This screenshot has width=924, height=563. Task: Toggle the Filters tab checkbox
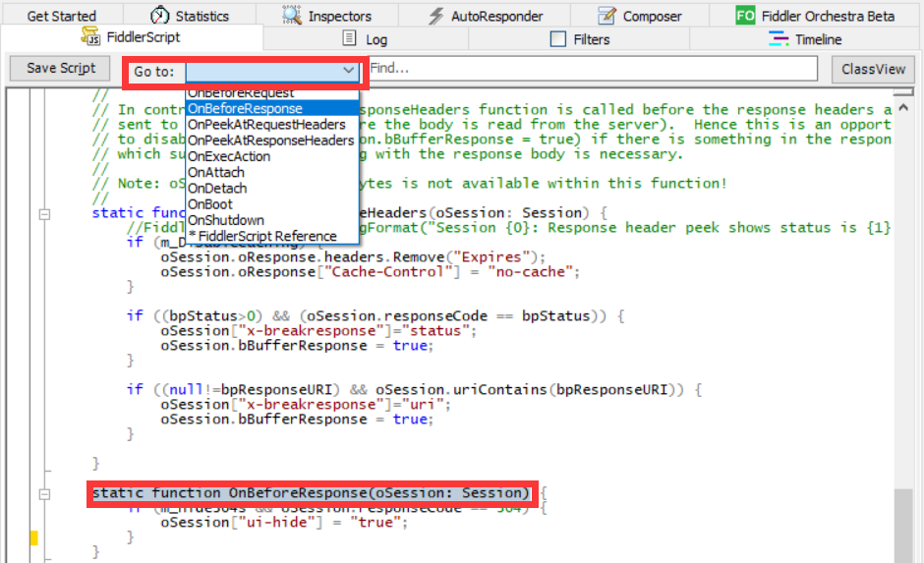[558, 39]
